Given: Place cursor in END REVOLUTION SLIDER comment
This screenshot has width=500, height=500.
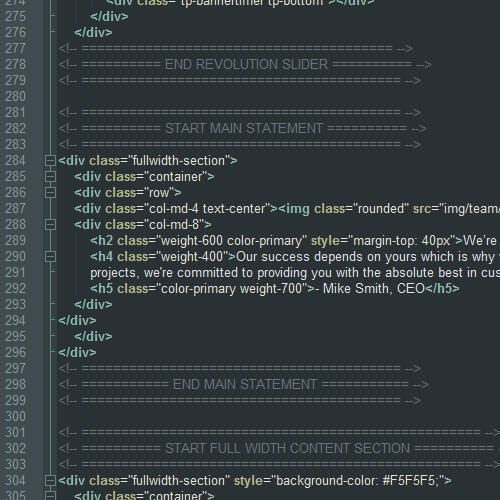Looking at the screenshot, I should (245, 65).
